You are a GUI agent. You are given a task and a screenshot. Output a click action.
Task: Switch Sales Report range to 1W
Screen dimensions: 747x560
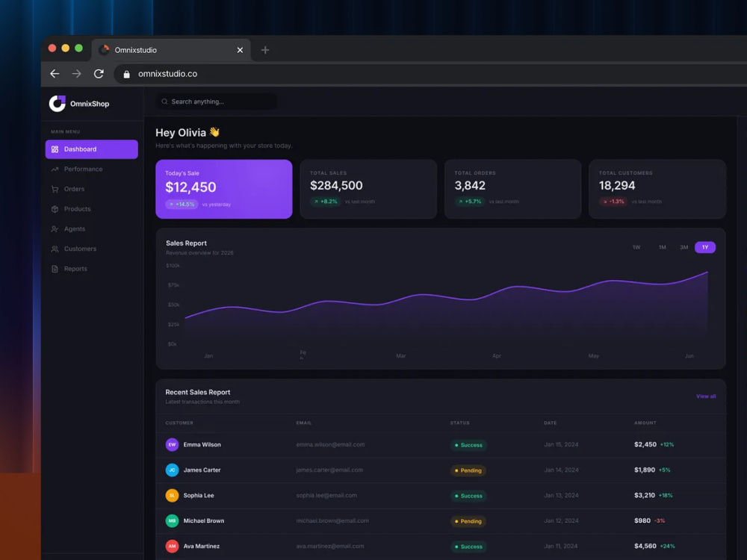pyautogui.click(x=636, y=247)
